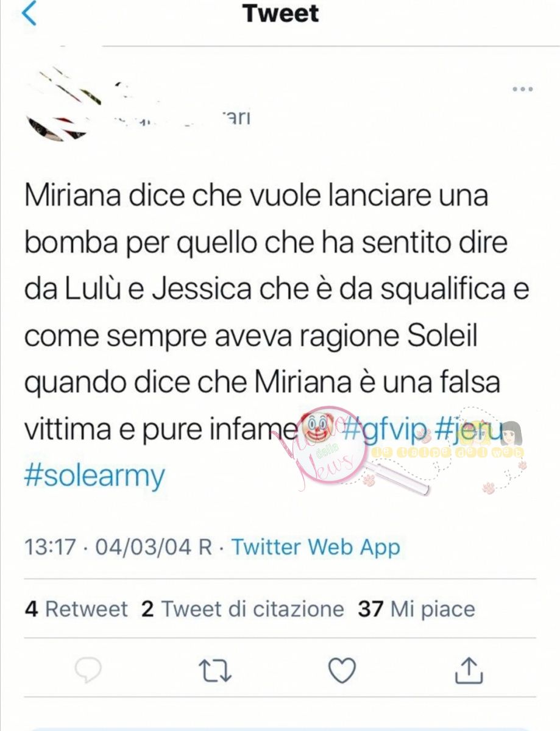560x731 pixels.
Task: Open the #solearmy hashtag link
Action: pyautogui.click(x=94, y=476)
